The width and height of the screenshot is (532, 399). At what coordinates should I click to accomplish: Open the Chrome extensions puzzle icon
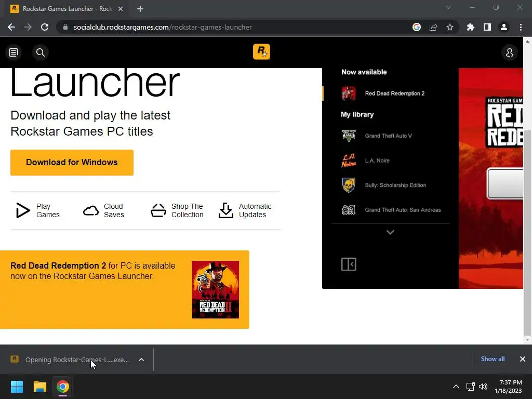point(470,27)
